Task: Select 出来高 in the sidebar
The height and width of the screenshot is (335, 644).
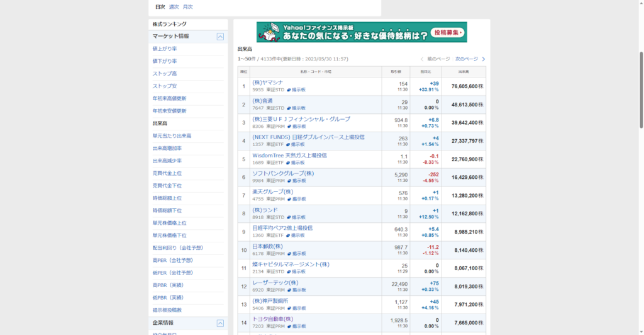Action: click(160, 123)
